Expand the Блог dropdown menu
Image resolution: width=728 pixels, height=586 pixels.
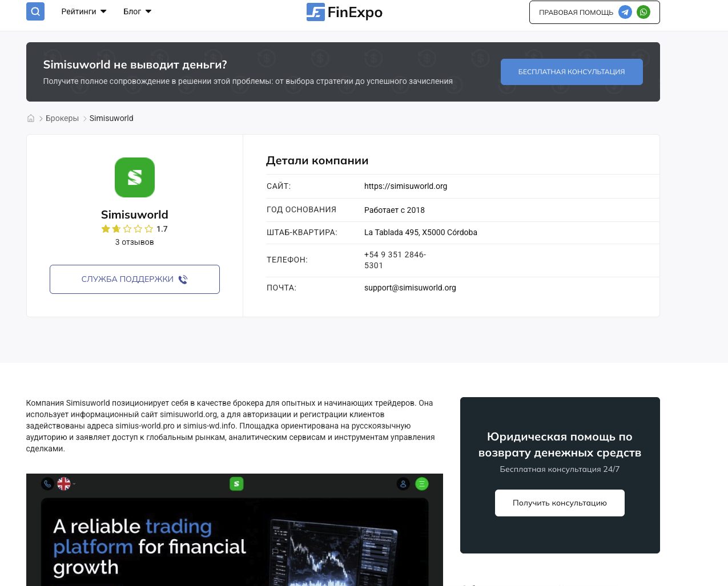point(138,11)
